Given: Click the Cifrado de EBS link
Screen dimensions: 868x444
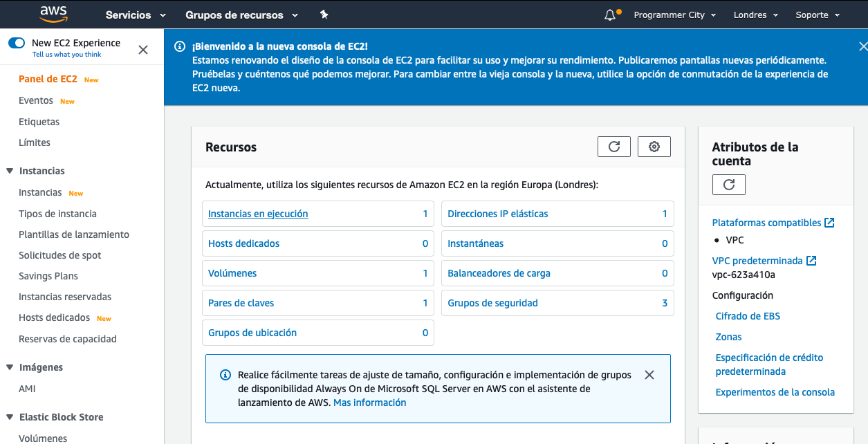Looking at the screenshot, I should [x=748, y=316].
